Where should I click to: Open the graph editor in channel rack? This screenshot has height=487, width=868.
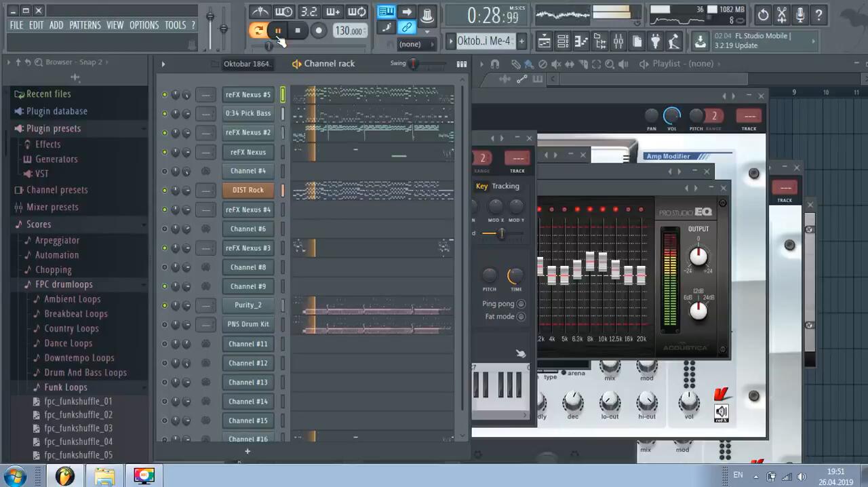[x=462, y=64]
